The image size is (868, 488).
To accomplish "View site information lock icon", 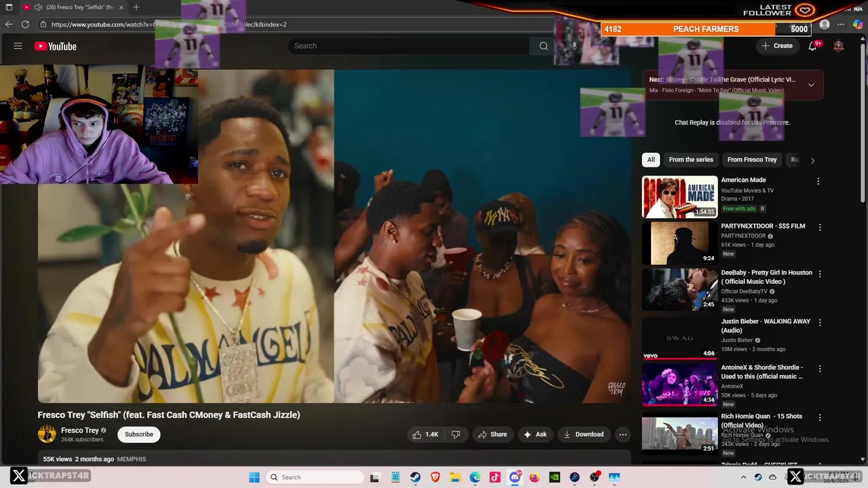I will pos(43,24).
